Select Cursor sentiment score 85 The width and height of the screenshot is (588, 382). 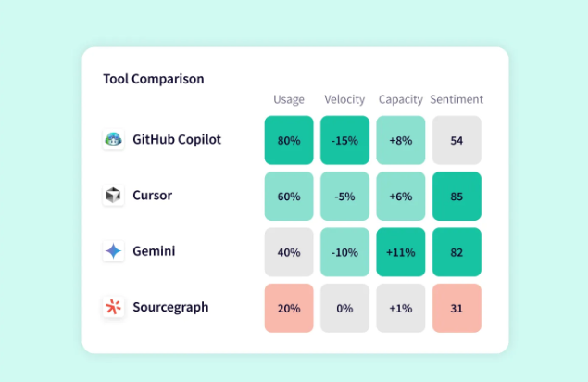point(457,197)
